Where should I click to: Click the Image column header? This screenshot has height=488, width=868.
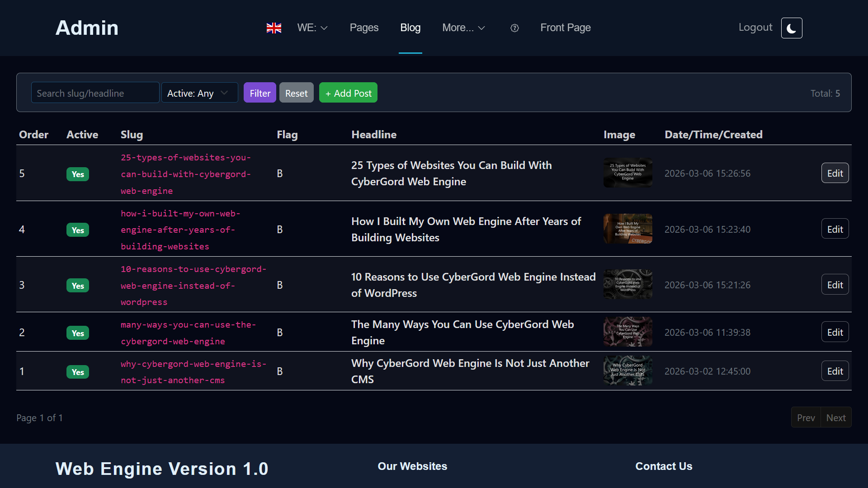(619, 134)
